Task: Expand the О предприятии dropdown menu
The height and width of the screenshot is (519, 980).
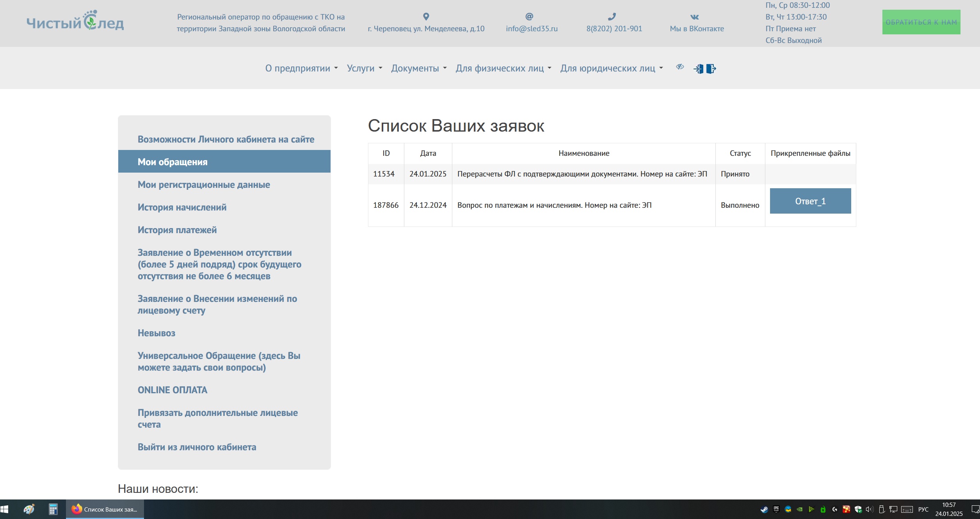Action: coord(301,68)
